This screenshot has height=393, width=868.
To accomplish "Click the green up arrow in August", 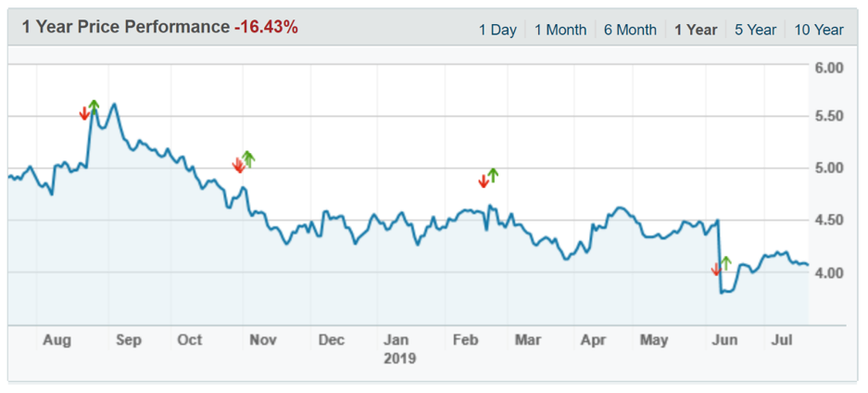I will pos(94,106).
